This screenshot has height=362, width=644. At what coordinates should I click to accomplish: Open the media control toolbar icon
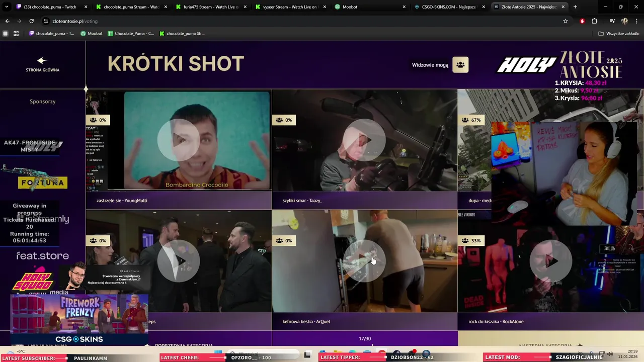click(x=612, y=21)
